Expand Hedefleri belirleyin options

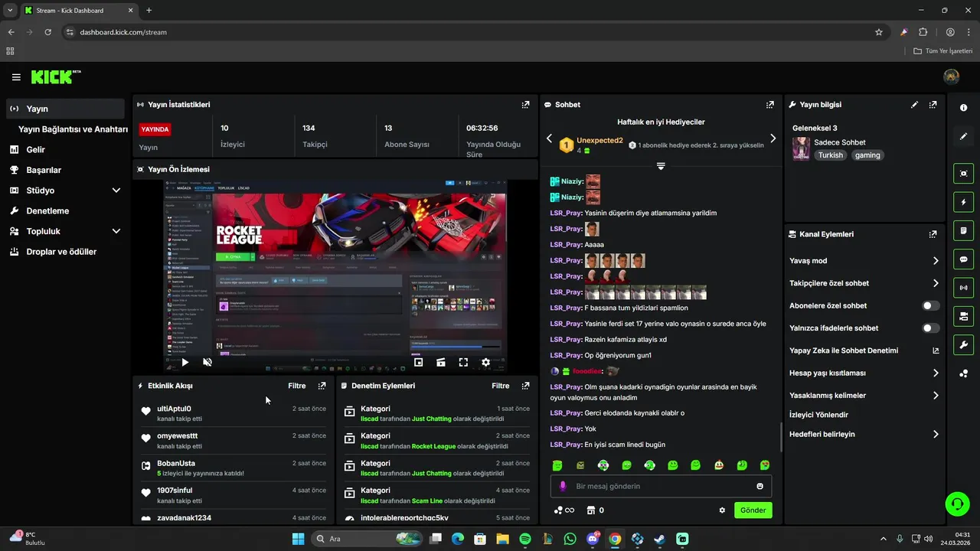click(x=936, y=434)
